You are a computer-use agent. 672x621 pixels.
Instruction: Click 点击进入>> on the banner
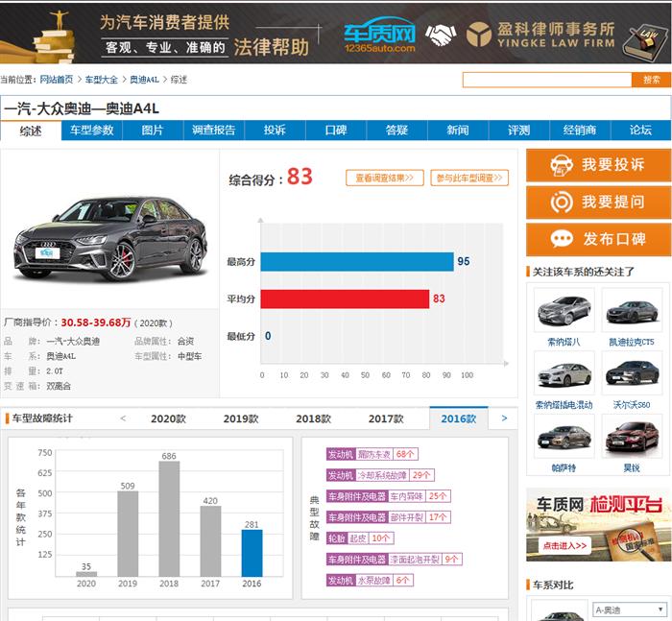pyautogui.click(x=564, y=545)
